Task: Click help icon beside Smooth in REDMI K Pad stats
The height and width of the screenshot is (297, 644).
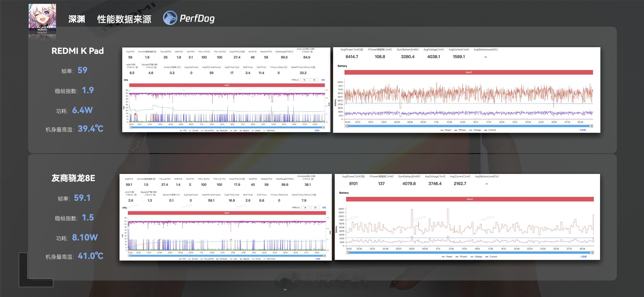Action: tap(155, 52)
